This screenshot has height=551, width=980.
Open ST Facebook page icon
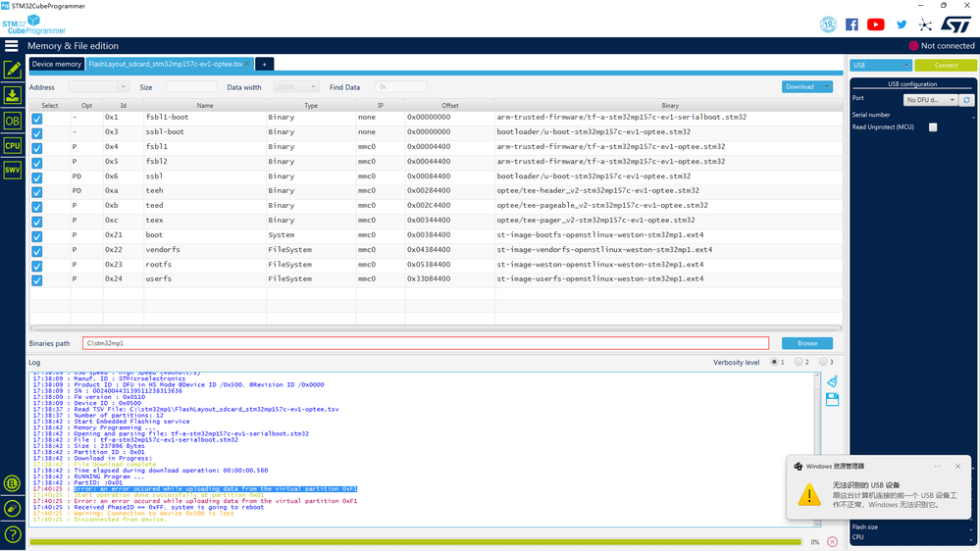click(851, 25)
